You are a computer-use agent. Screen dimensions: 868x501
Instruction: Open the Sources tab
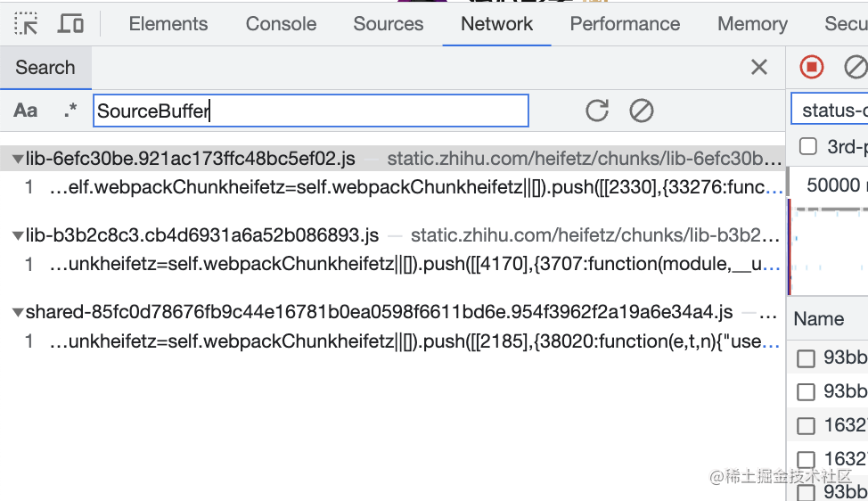pyautogui.click(x=389, y=24)
